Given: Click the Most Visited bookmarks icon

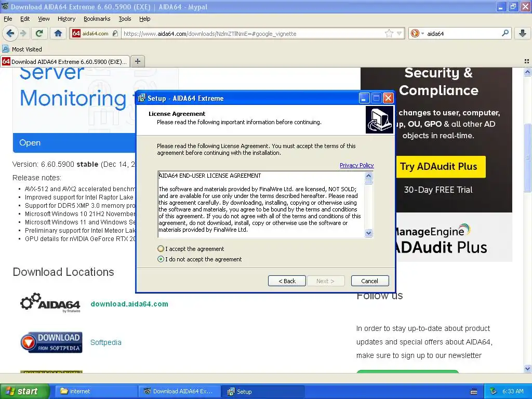Looking at the screenshot, I should coord(5,49).
